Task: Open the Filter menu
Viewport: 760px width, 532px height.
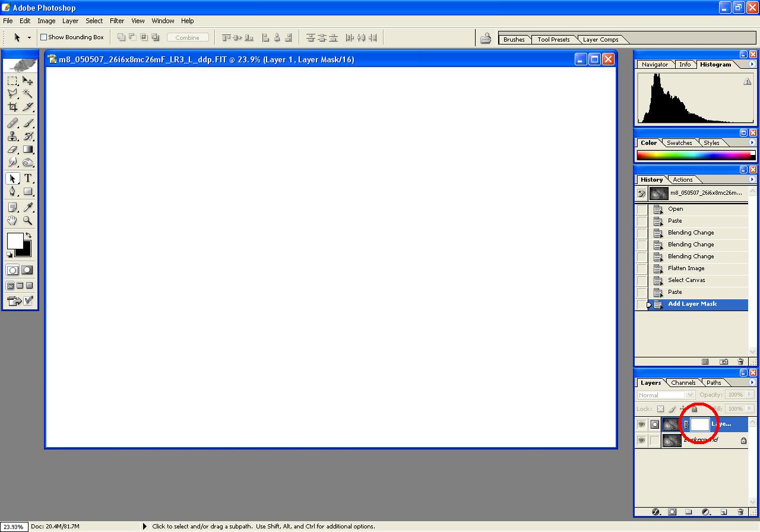Action: (x=117, y=21)
